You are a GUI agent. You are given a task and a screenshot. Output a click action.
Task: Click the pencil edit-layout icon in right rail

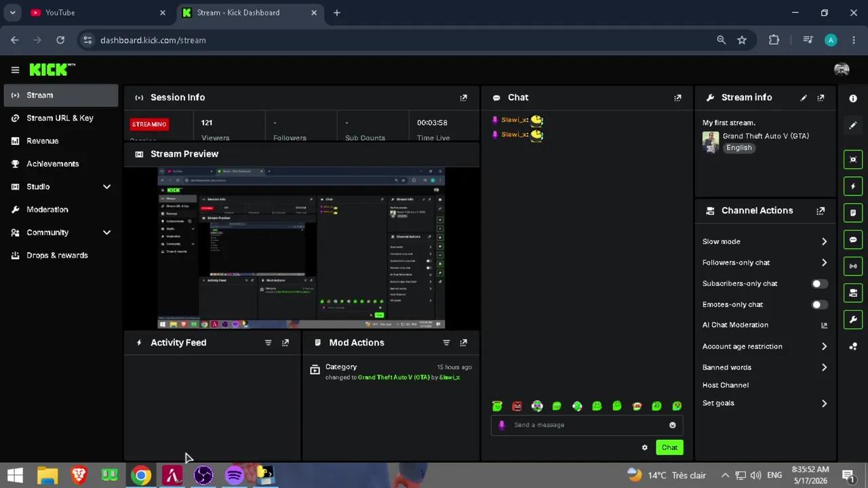click(x=853, y=125)
